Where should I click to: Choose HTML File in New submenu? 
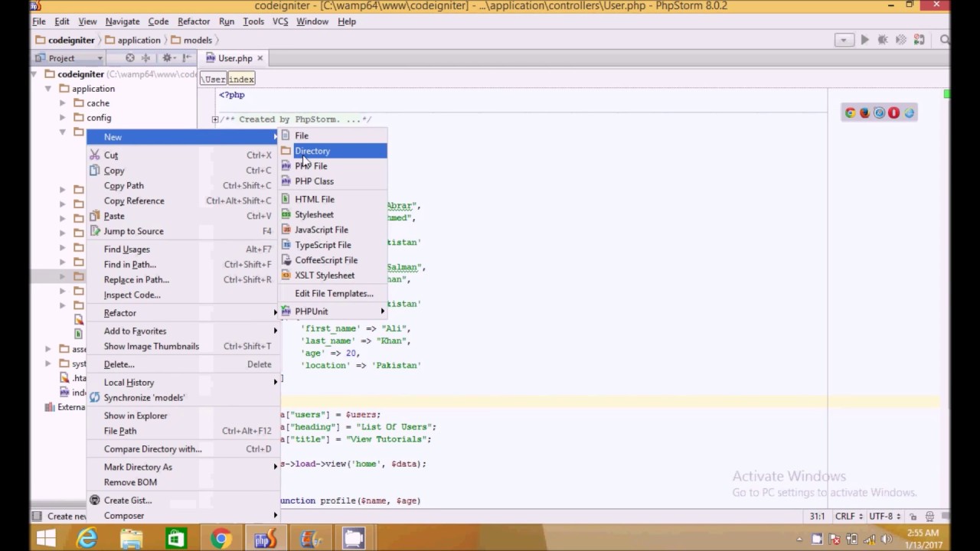pyautogui.click(x=333, y=199)
